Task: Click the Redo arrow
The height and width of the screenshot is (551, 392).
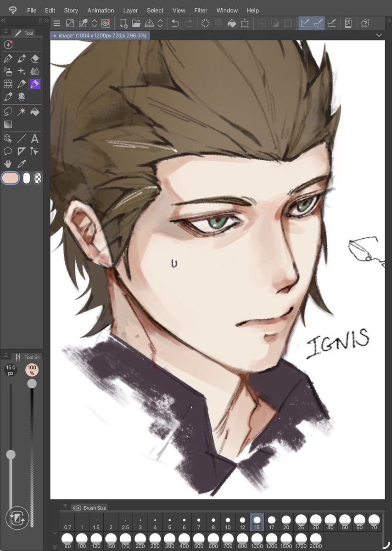Action: coord(188,23)
